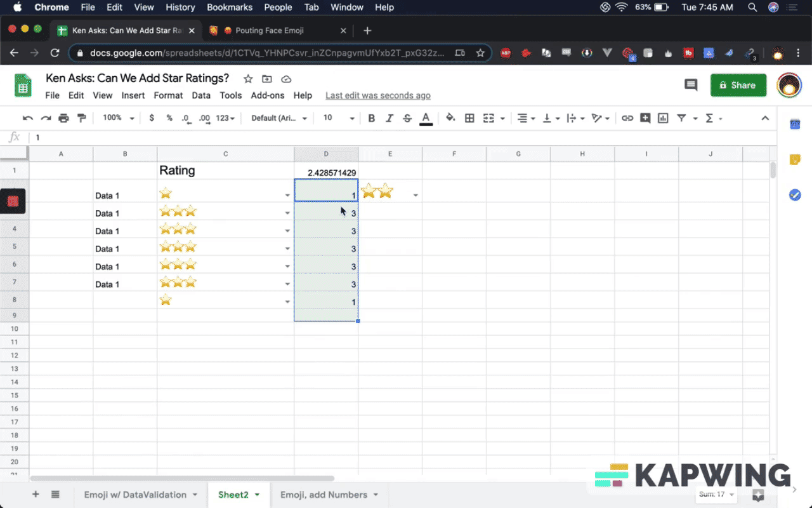Viewport: 812px width, 508px height.
Task: Click the Merge cells icon
Action: click(x=488, y=118)
